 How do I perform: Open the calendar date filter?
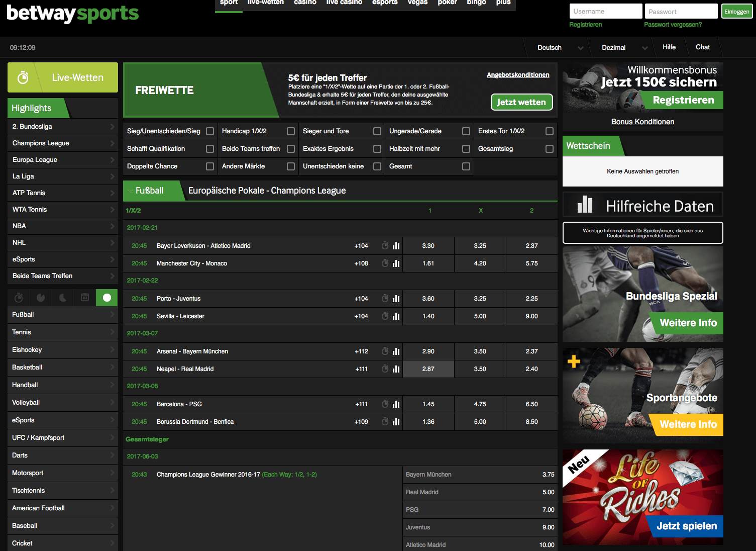(85, 298)
